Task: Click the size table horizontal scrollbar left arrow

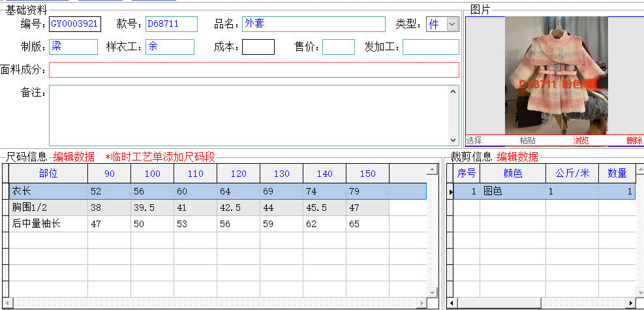Action: 6,303
